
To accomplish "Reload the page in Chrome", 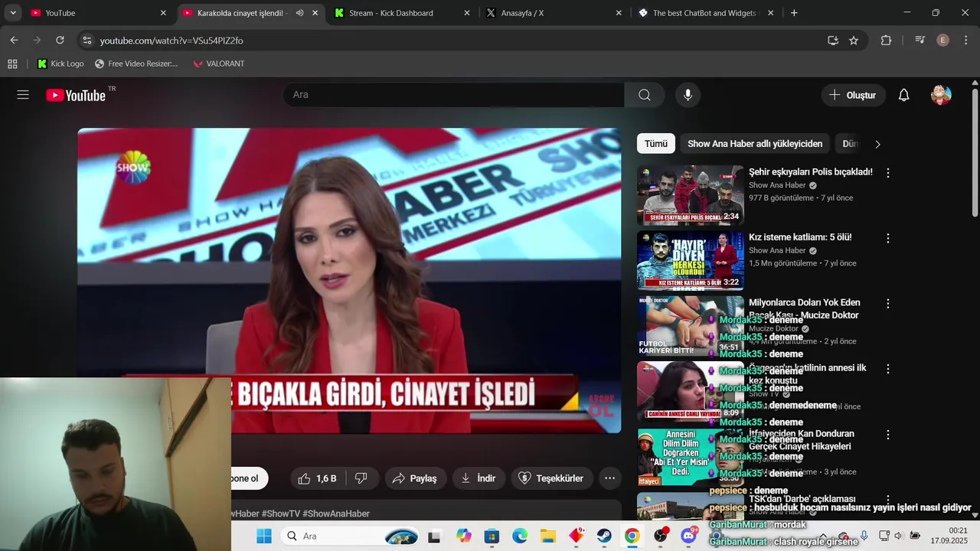I will pos(60,40).
